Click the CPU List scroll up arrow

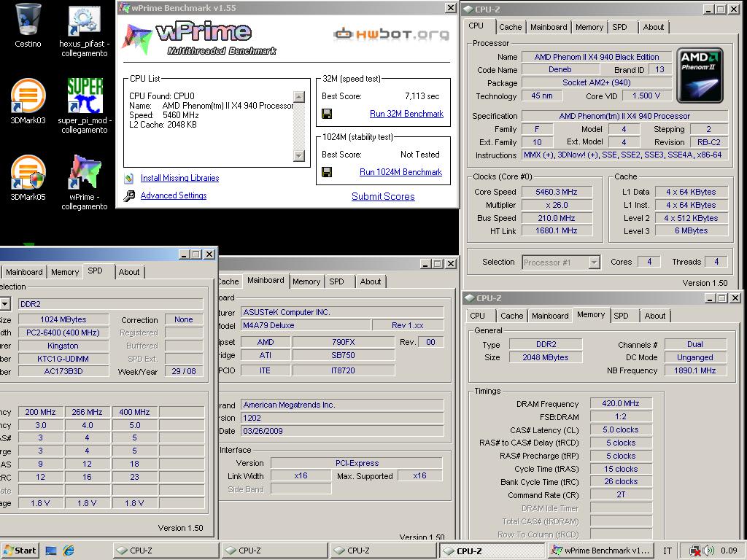point(299,97)
